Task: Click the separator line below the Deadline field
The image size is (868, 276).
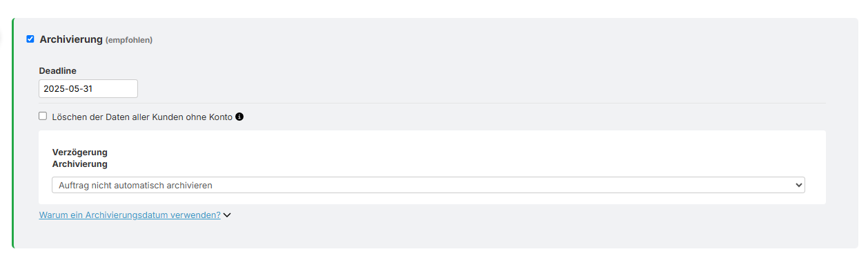Action: click(x=432, y=103)
